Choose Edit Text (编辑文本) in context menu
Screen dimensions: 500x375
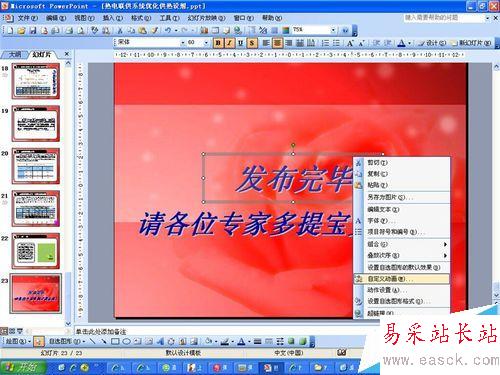(402, 209)
